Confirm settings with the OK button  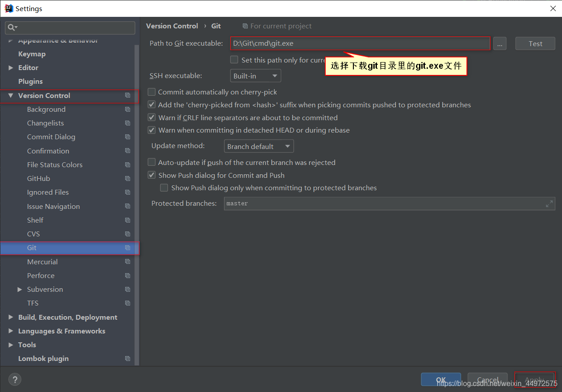point(441,380)
